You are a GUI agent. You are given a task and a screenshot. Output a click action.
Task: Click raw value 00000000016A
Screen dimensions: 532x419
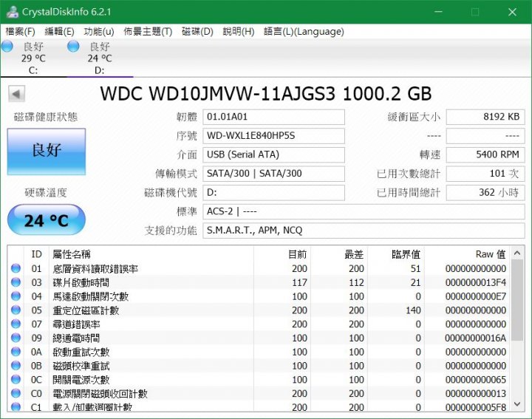tap(476, 338)
